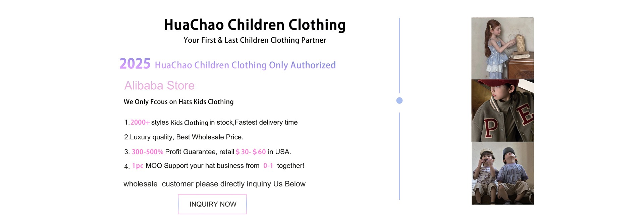Click the large purple 2025 number
The image size is (644, 218).
click(x=135, y=63)
